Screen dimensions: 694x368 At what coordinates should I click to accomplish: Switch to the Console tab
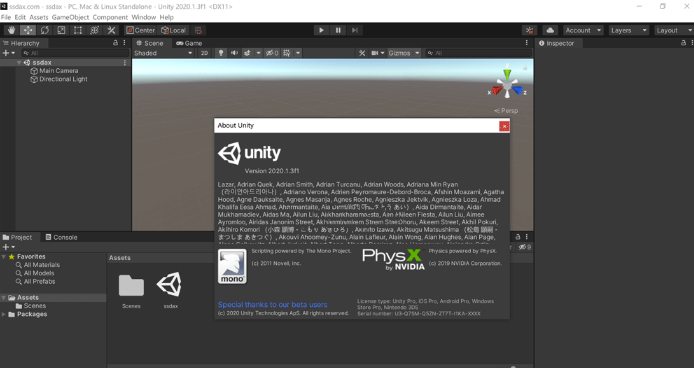61,237
